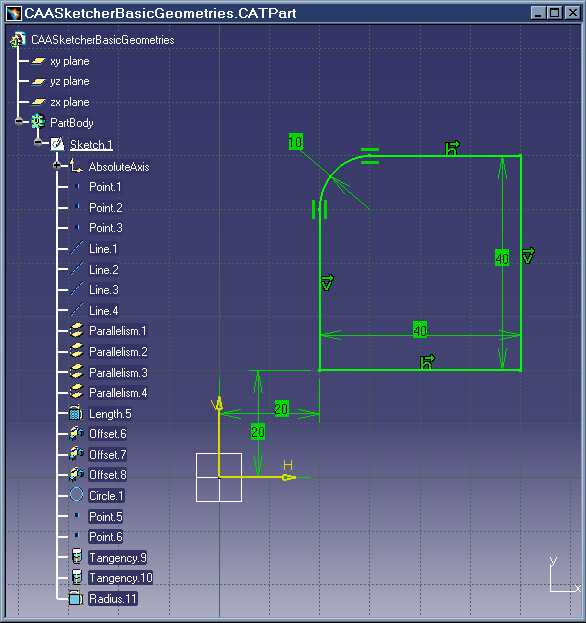Click the PartBody gear icon
The height and width of the screenshot is (623, 586).
tap(38, 122)
